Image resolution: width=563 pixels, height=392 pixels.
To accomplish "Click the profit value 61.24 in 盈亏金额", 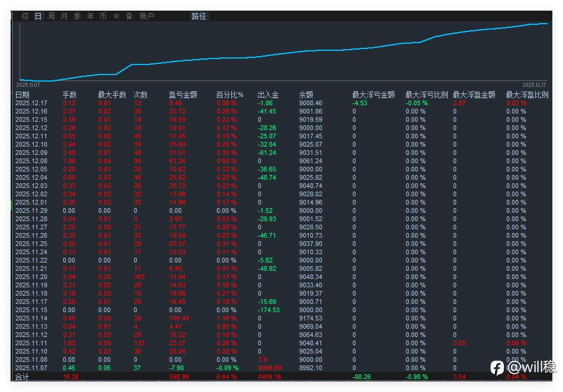I will pos(177,161).
